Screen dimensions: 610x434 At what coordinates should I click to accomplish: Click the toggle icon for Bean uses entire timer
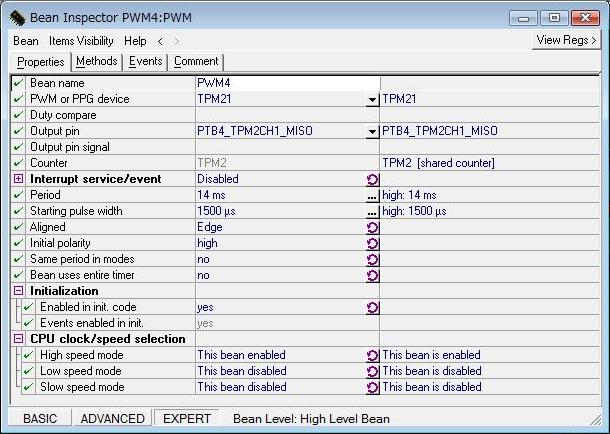pos(372,275)
